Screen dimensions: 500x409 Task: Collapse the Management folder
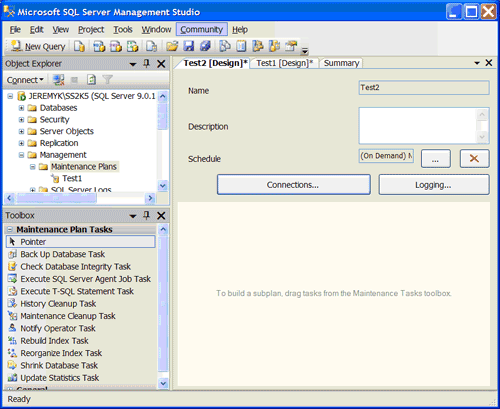[21, 155]
